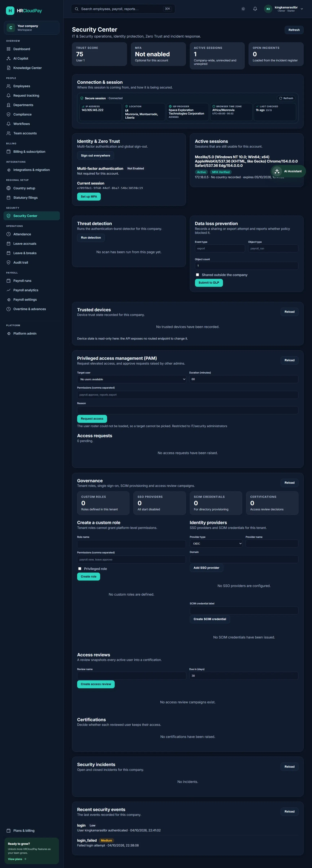The height and width of the screenshot is (868, 312).
Task: Run the threat detection scan
Action: [x=91, y=238]
